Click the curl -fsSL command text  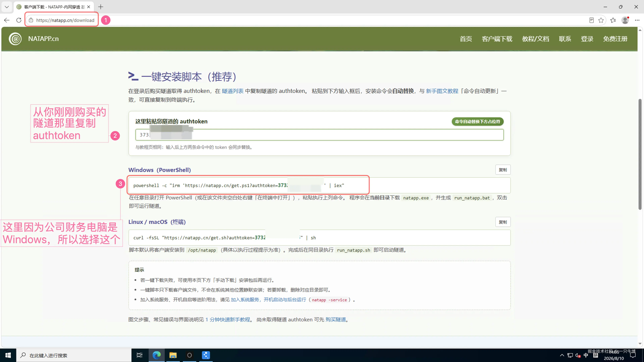(225, 238)
